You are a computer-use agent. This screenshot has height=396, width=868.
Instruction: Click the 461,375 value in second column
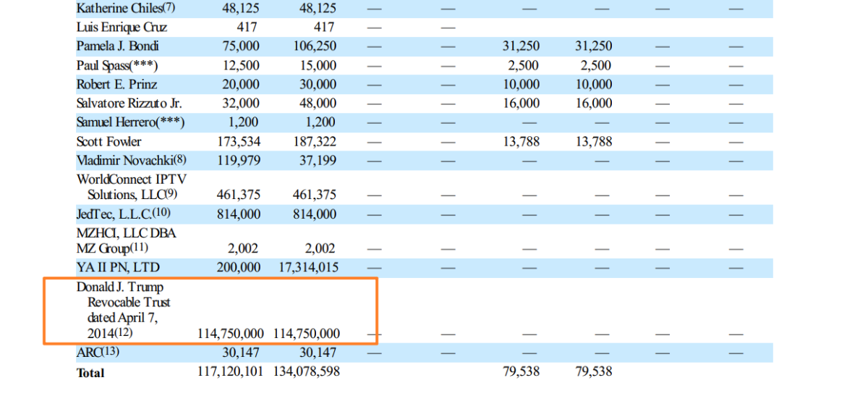pos(315,195)
